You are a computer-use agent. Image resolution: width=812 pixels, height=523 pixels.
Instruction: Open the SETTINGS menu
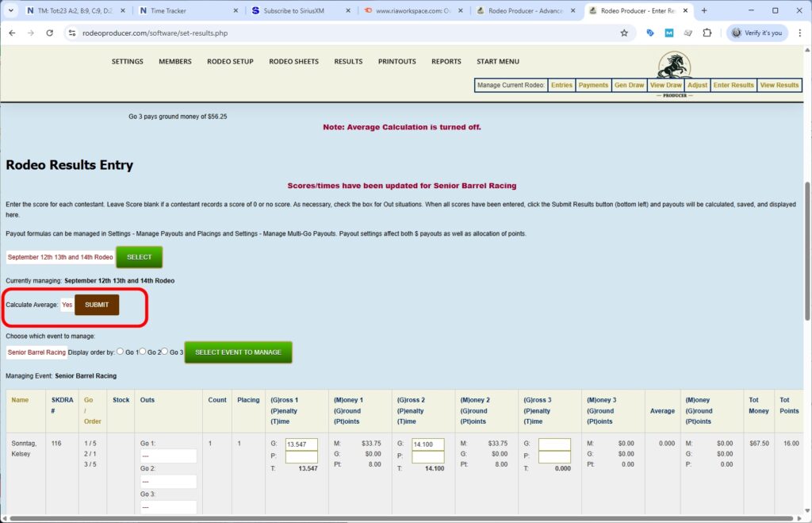pyautogui.click(x=127, y=61)
